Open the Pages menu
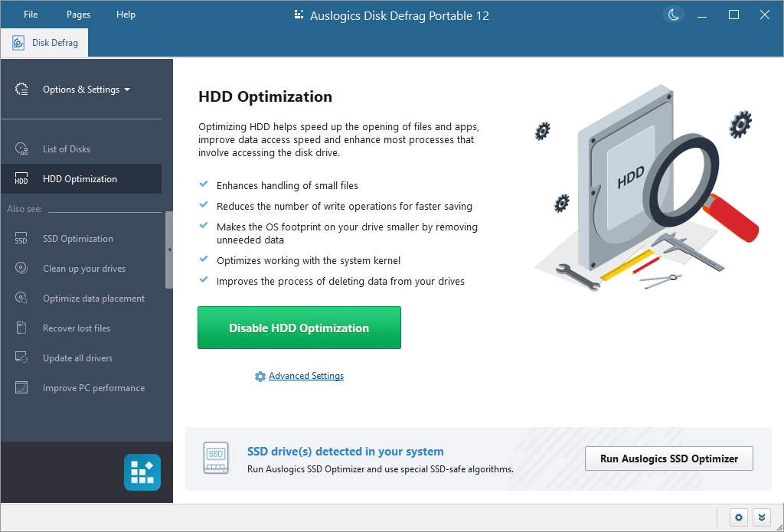This screenshot has height=532, width=784. click(x=77, y=14)
